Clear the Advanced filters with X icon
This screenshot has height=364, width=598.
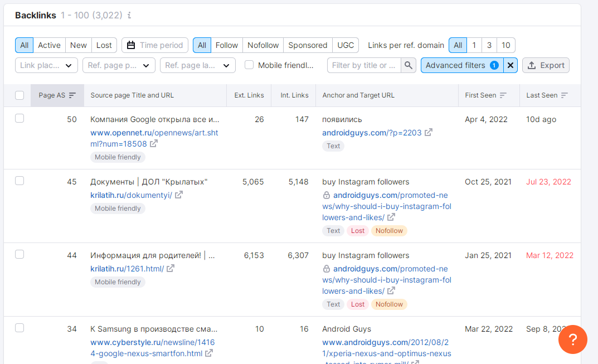pyautogui.click(x=511, y=65)
